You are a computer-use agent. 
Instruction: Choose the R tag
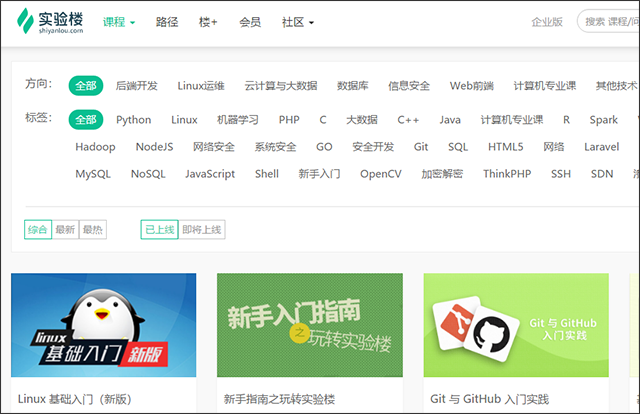tap(566, 120)
